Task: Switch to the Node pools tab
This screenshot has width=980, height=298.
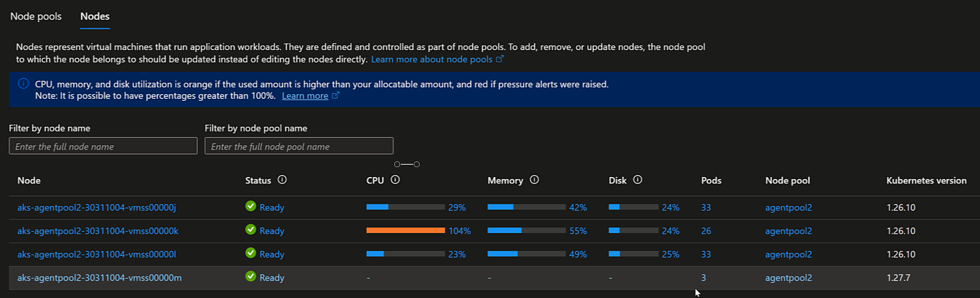Action: (36, 16)
